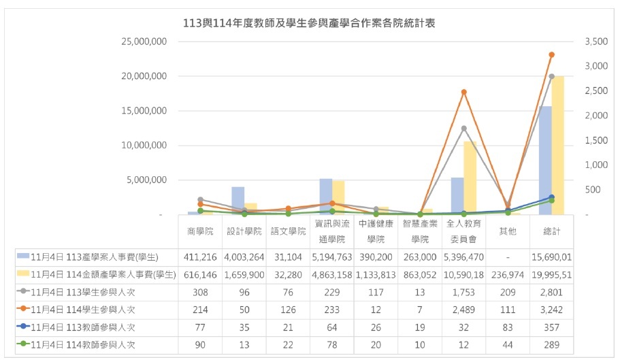Select the blue bar for 設計學院

pos(238,201)
